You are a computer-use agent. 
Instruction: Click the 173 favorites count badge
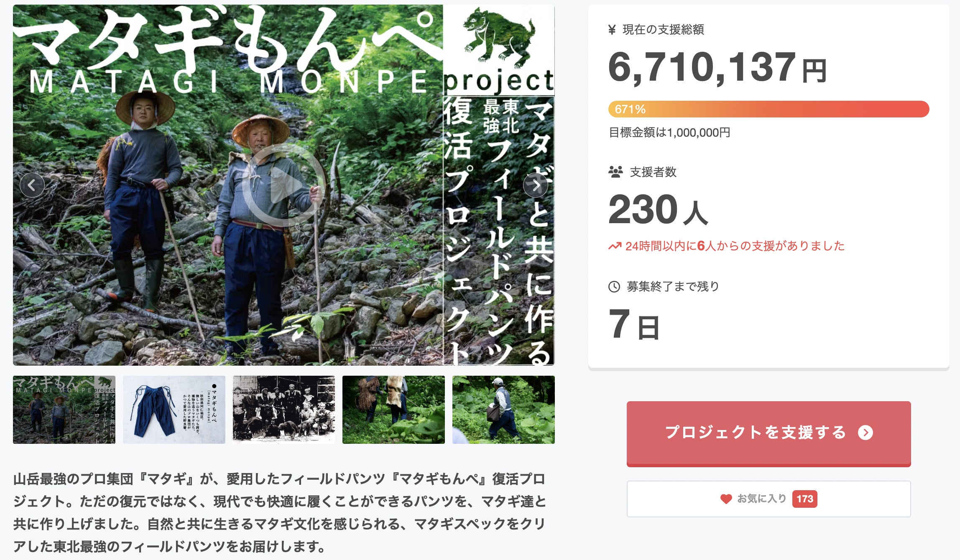[x=804, y=499]
